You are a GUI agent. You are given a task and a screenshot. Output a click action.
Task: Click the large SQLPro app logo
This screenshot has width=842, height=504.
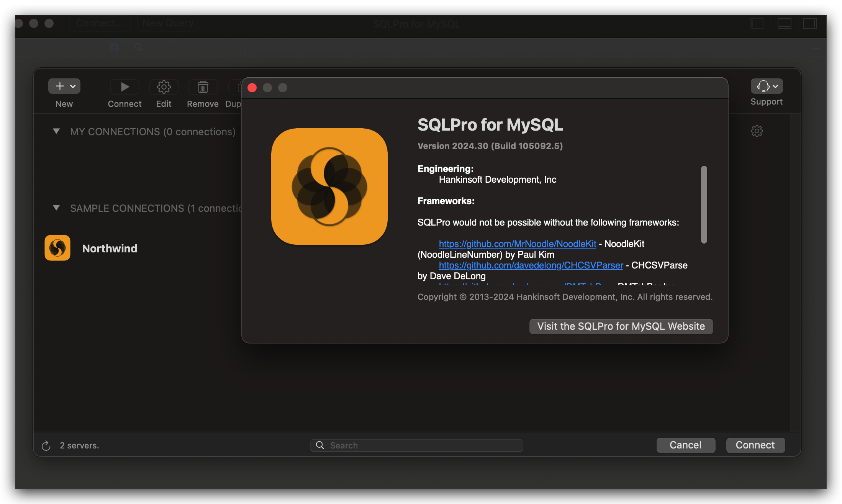[329, 187]
